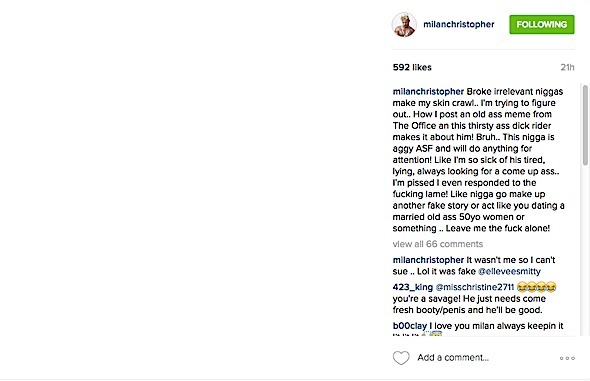
Task: Focus the Add a comment field
Action: pyautogui.click(x=453, y=358)
